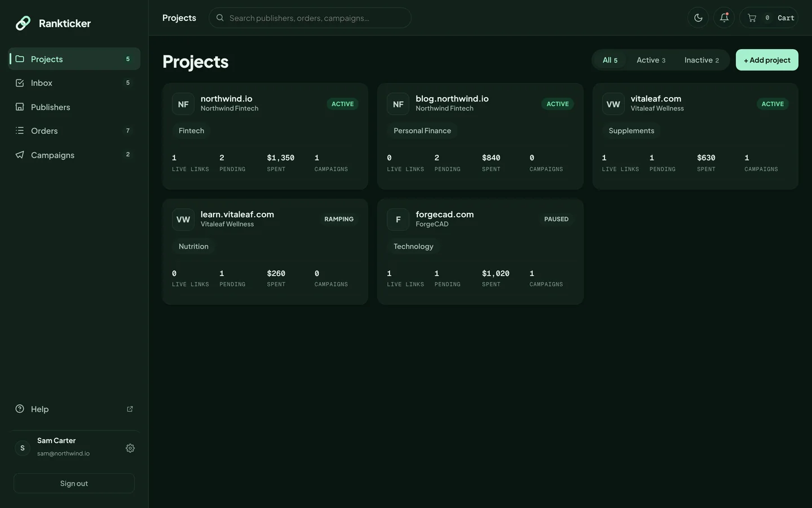
Task: Click the Orders list icon in sidebar
Action: pos(20,130)
